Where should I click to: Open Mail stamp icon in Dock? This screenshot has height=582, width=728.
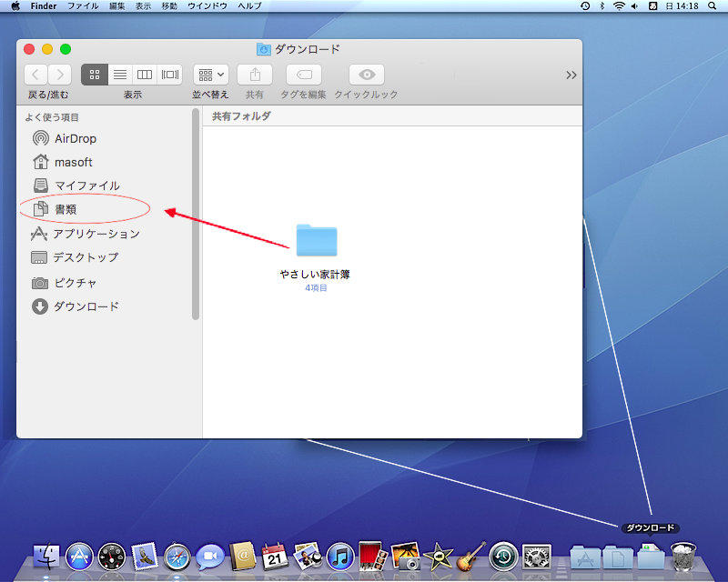tap(145, 556)
